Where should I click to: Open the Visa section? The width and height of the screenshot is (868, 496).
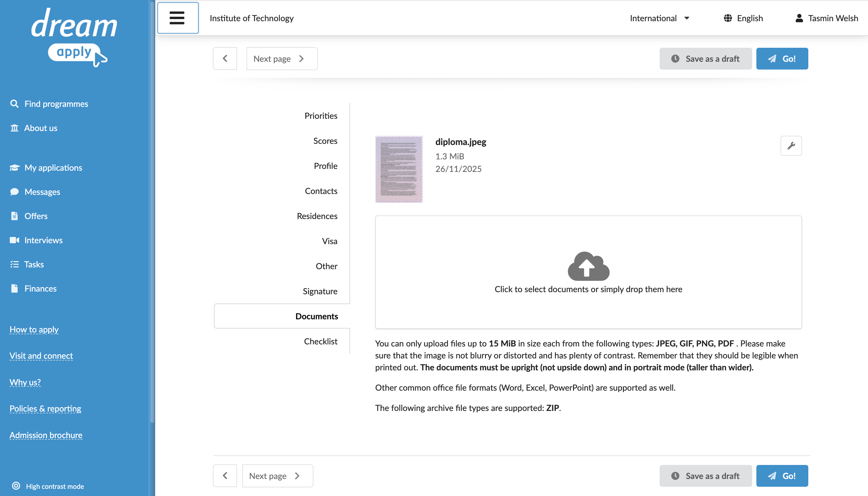click(x=330, y=241)
